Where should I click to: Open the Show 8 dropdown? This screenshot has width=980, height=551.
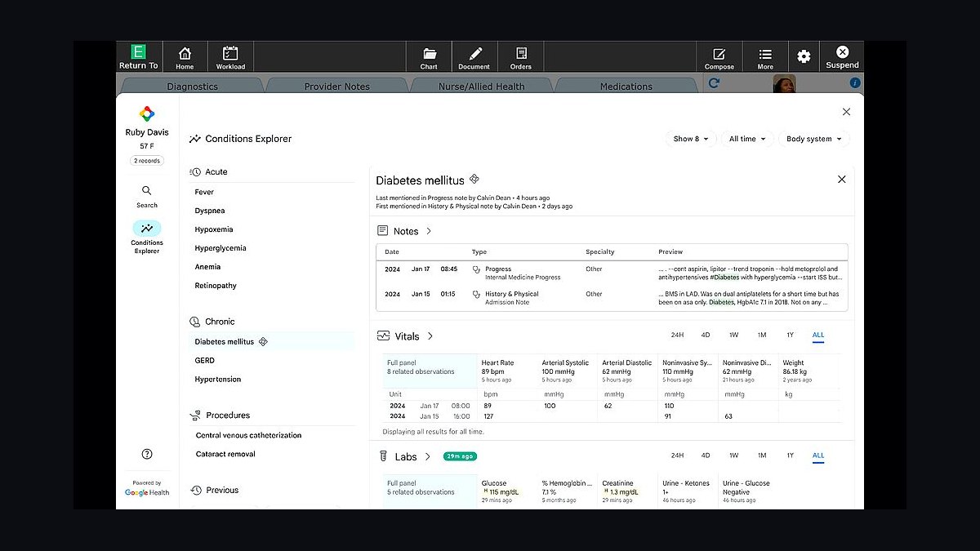point(691,139)
